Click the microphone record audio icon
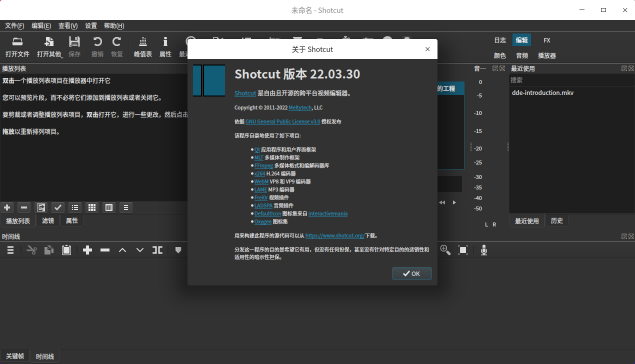The height and width of the screenshot is (364, 635). [483, 250]
